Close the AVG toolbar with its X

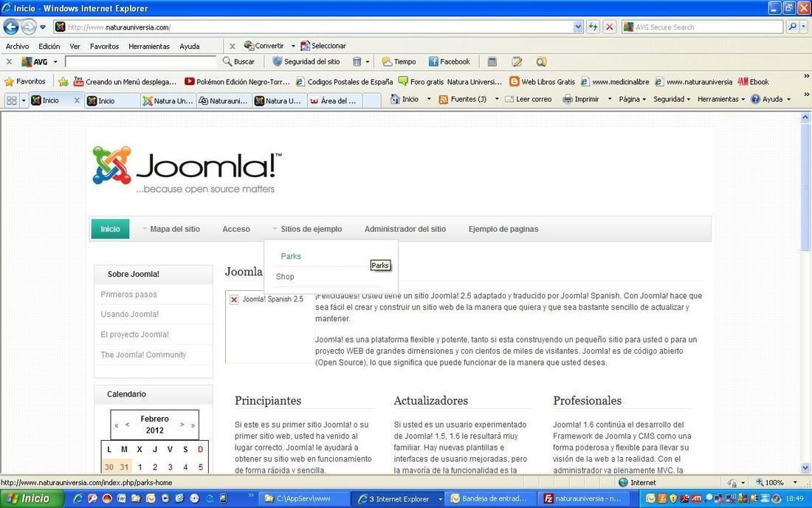tap(9, 61)
